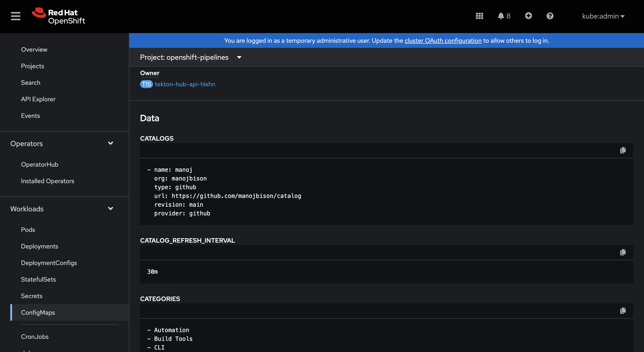This screenshot has width=644, height=352.
Task: Copy the CATEGORIES data value
Action: tap(623, 311)
